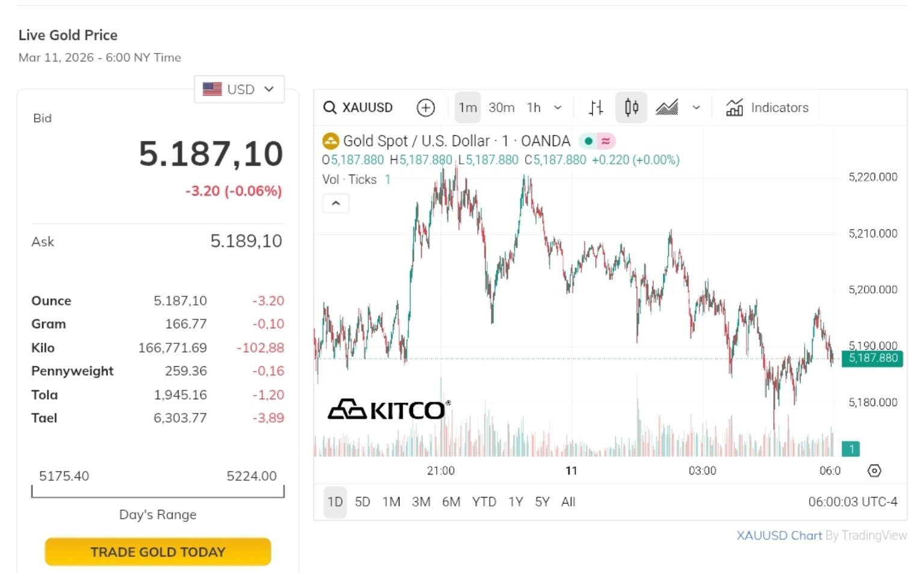The image size is (924, 573).
Task: Open the Indicators panel
Action: (767, 108)
